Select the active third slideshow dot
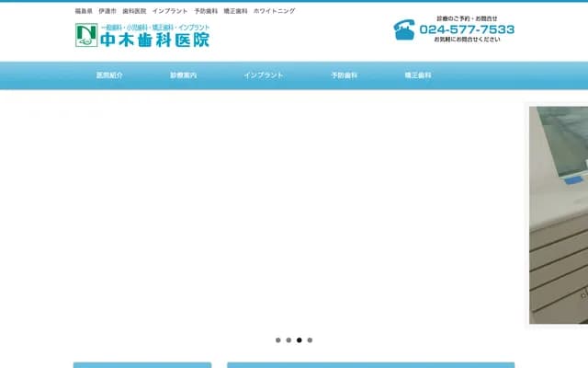Screen dimensions: 588x368 299,340
